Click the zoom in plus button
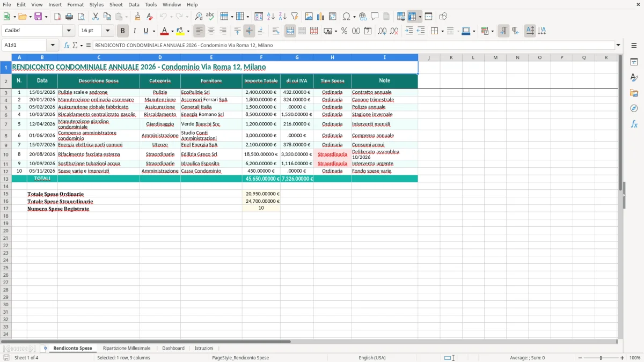This screenshot has height=362, width=644. pos(623,358)
